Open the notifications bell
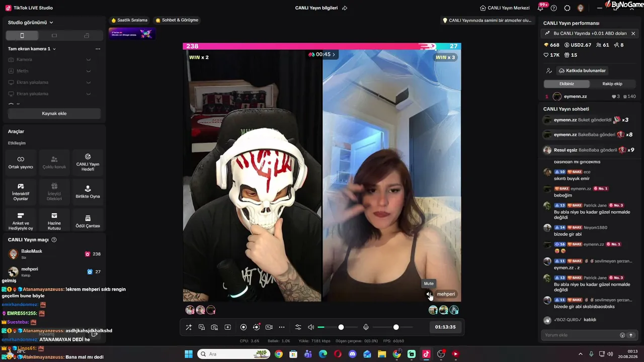 541,8
